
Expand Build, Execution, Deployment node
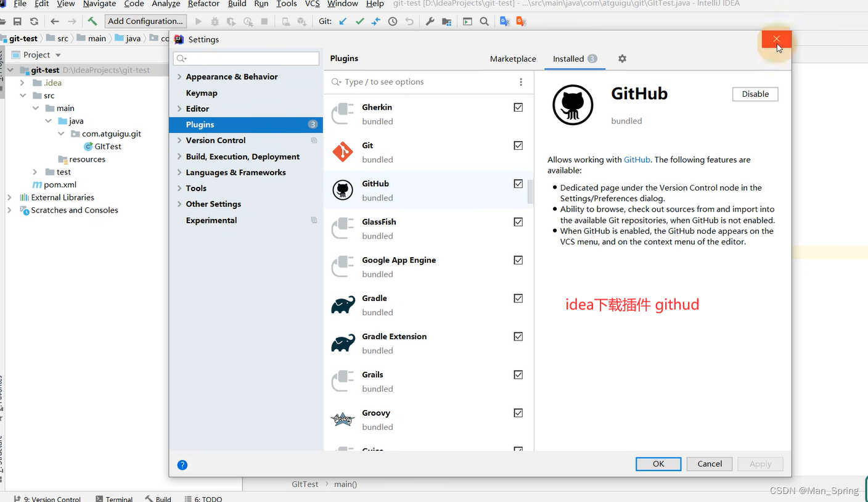[179, 157]
